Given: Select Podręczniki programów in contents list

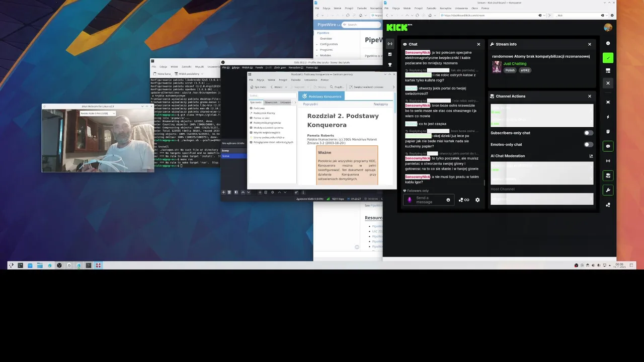Looking at the screenshot, I should click(x=267, y=123).
